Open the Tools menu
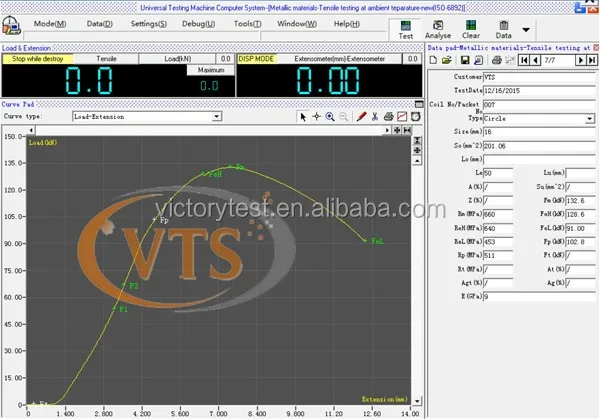The image size is (600, 419). (x=247, y=24)
